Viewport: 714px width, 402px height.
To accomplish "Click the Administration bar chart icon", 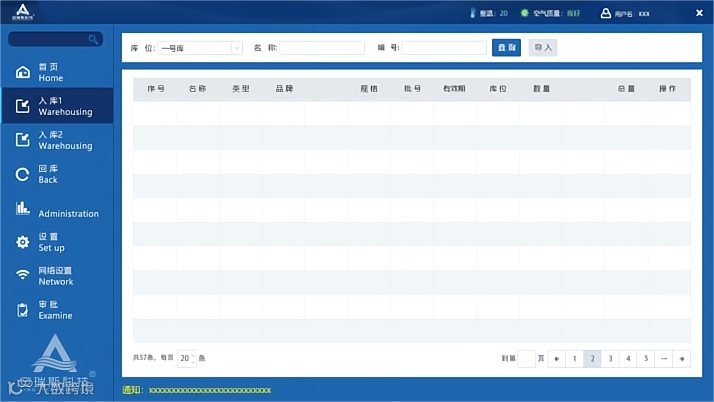I will click(x=22, y=208).
